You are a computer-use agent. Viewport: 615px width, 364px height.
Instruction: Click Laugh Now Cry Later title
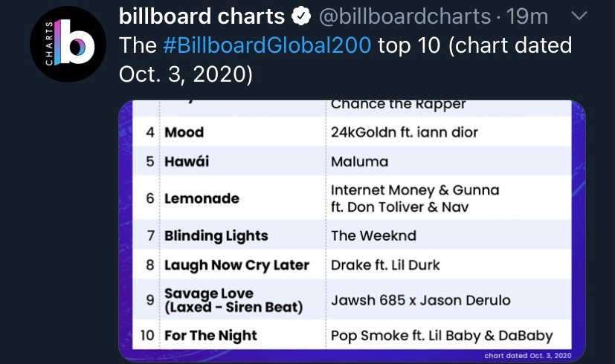237,265
